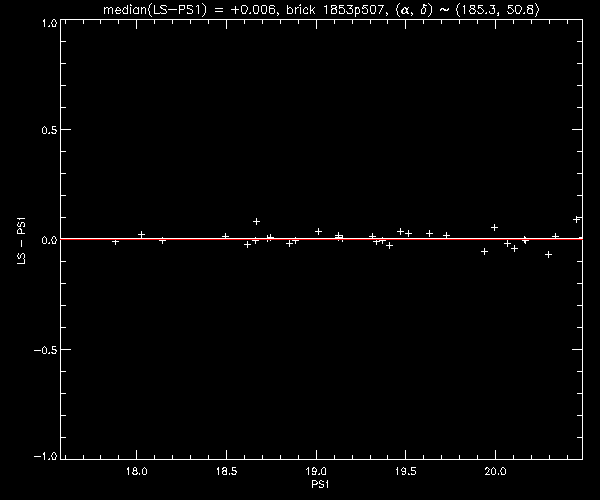Click the x-axis tick label 20.0
Image resolution: width=600 pixels, height=500 pixels.
click(495, 471)
